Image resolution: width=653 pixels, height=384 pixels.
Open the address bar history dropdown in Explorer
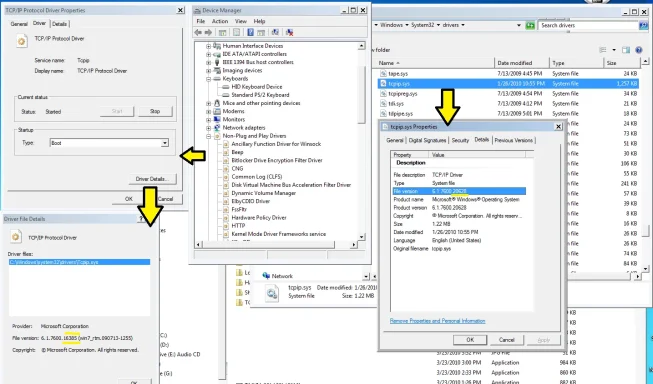(x=518, y=25)
